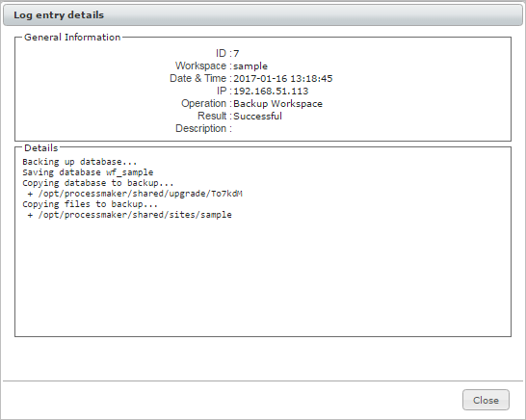Click the IP address 192.168.51.113

[271, 91]
